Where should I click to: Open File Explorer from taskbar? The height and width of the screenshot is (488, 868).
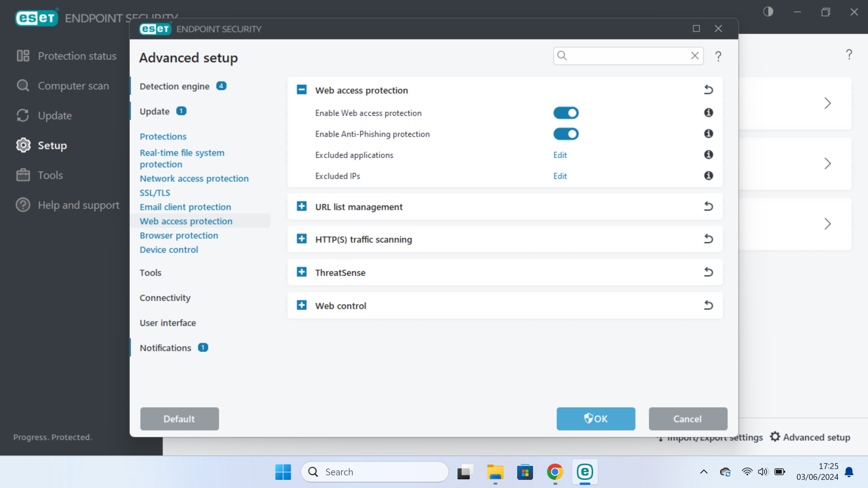[495, 472]
